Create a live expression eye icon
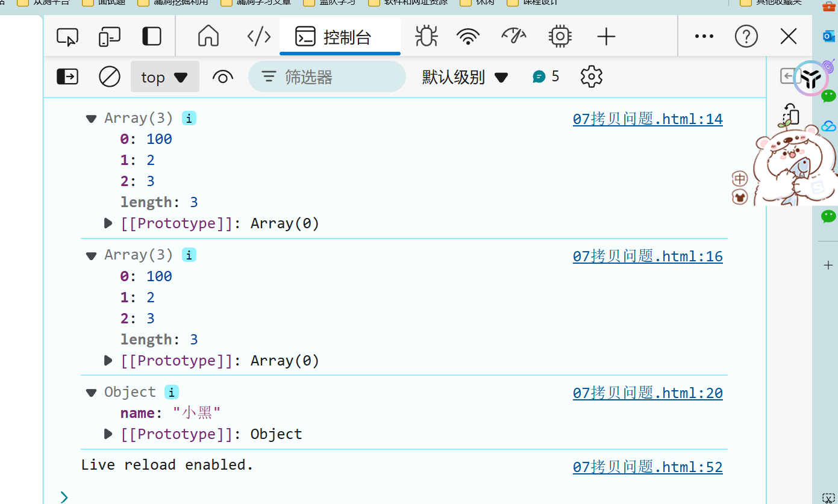Viewport: 838px width, 504px height. [223, 77]
